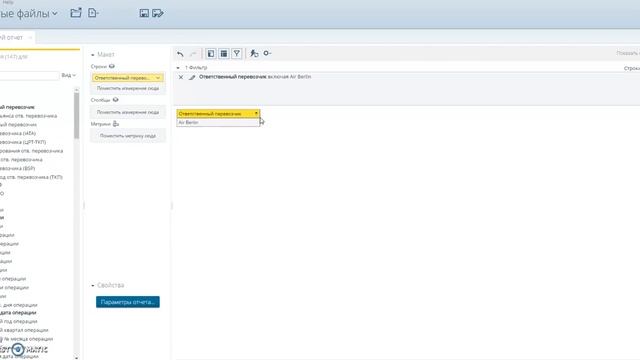Click drop zone 'Поместить метрику сюда'
Image resolution: width=640 pixels, height=360 pixels.
[128, 136]
